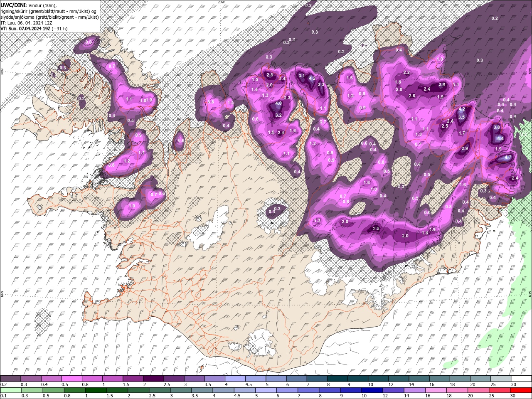The image size is (532, 399).
Task: Click the 2.2 precipitation value on the map
Action: tap(406, 73)
